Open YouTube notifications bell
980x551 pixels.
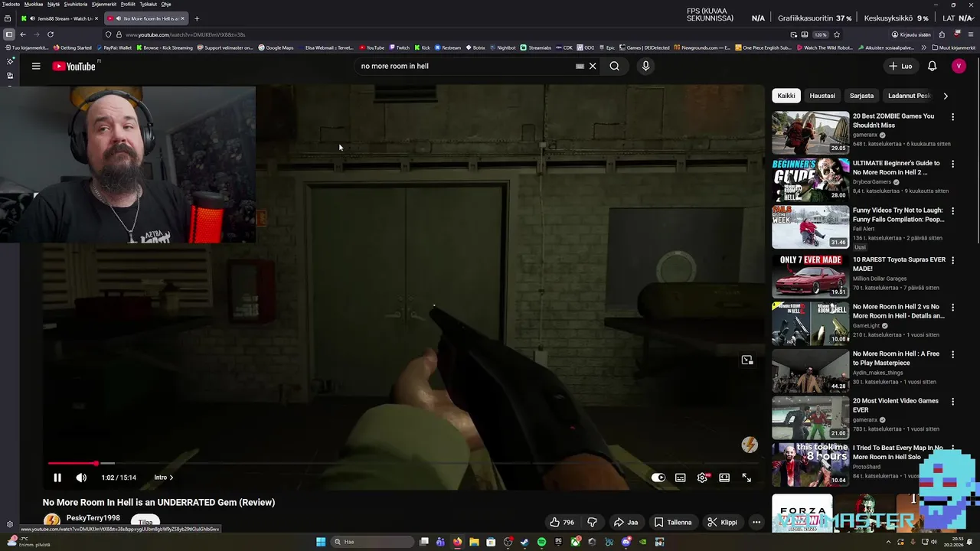pyautogui.click(x=932, y=67)
